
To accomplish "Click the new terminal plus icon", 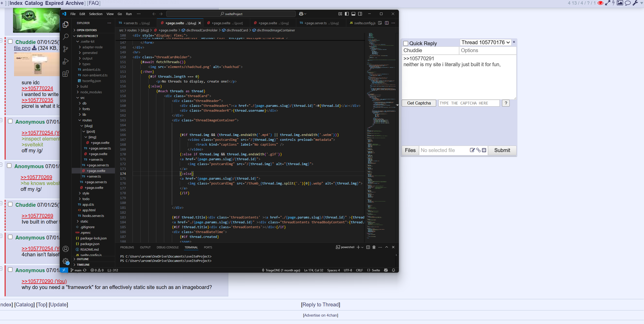I will tap(358, 247).
